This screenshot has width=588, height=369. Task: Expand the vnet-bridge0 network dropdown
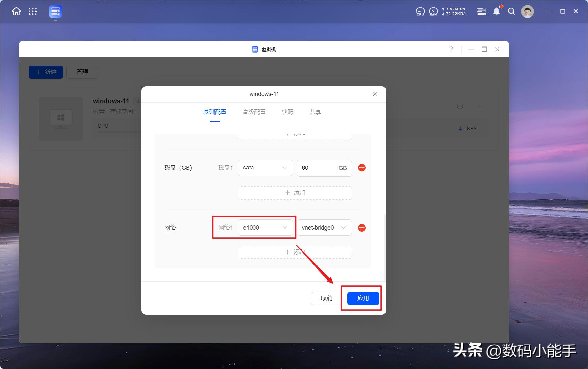[x=324, y=228]
